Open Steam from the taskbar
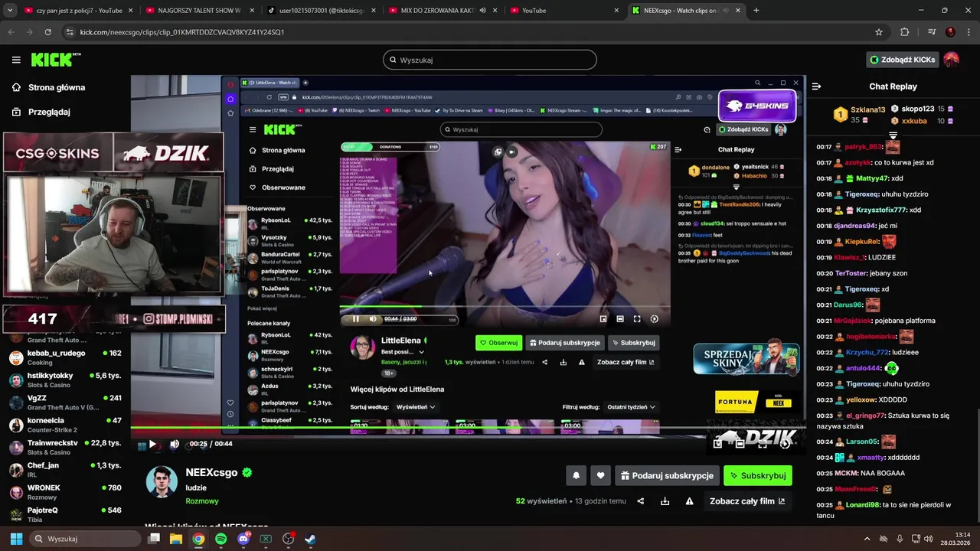This screenshot has height=551, width=980. [x=311, y=539]
